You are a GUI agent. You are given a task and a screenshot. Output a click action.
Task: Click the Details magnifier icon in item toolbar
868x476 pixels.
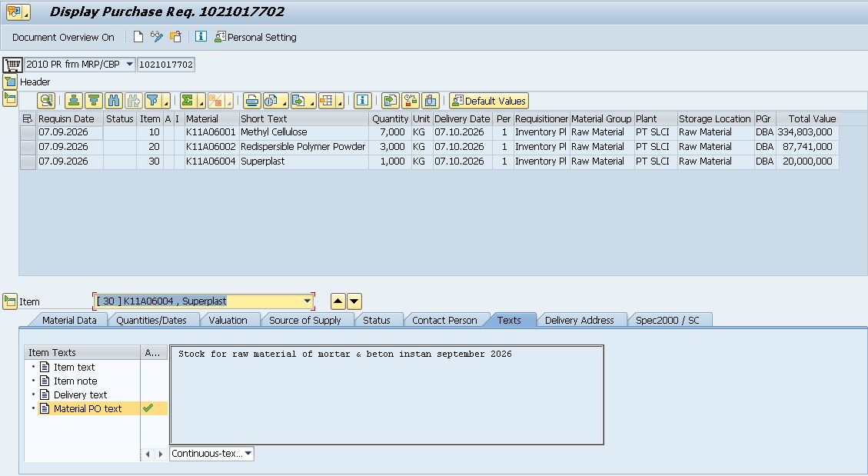coord(46,101)
